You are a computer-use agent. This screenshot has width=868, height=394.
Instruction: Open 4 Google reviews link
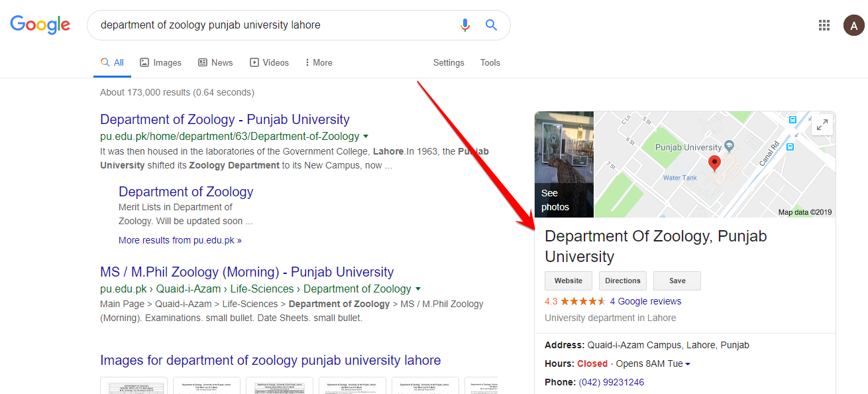(x=645, y=301)
